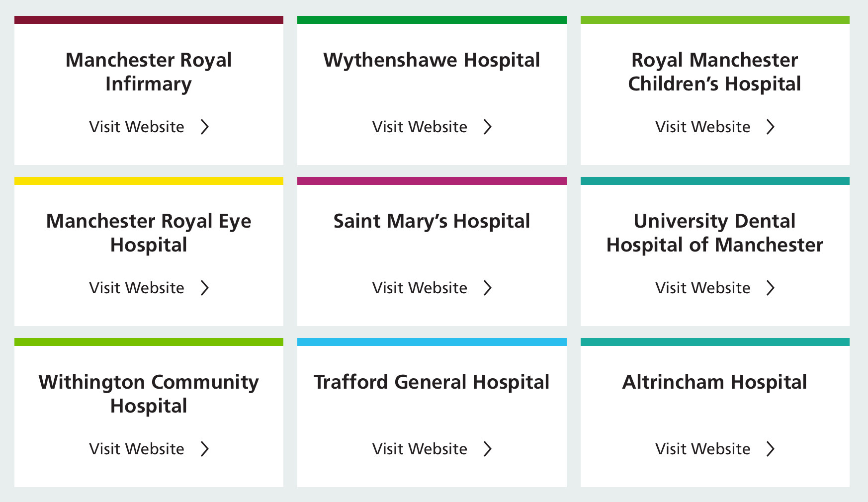The width and height of the screenshot is (868, 502).
Task: Click the arrow icon in Saint Mary's Hospital card
Action: pos(488,288)
